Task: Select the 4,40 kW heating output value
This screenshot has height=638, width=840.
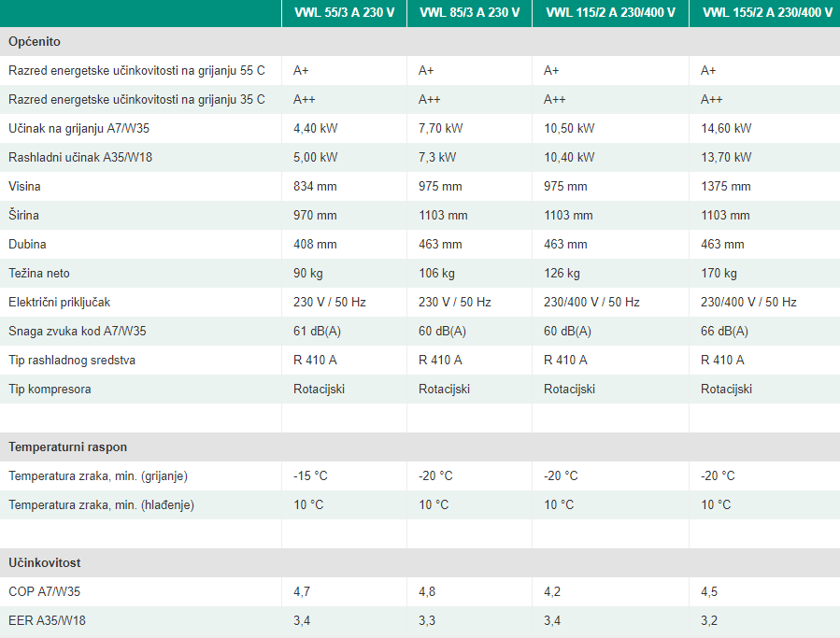Action: [x=316, y=129]
